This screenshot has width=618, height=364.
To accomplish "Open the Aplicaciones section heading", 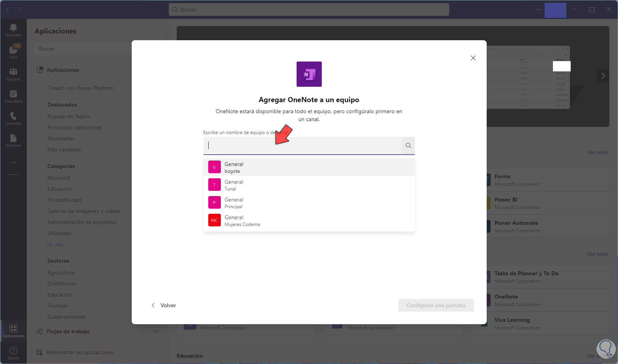I will coord(63,70).
